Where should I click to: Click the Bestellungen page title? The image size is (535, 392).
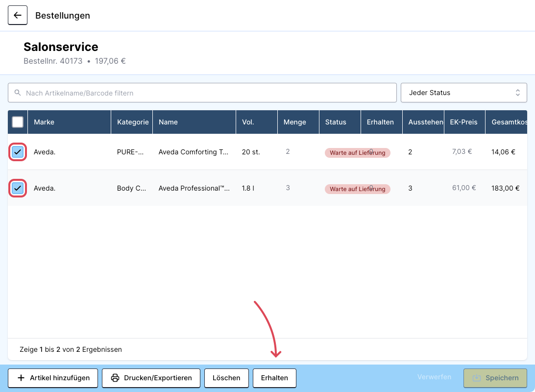(x=63, y=15)
